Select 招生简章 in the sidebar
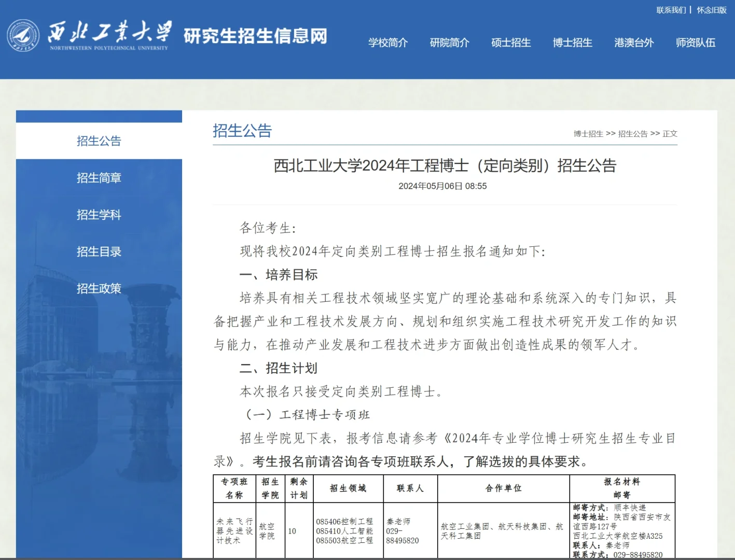 [x=99, y=178]
